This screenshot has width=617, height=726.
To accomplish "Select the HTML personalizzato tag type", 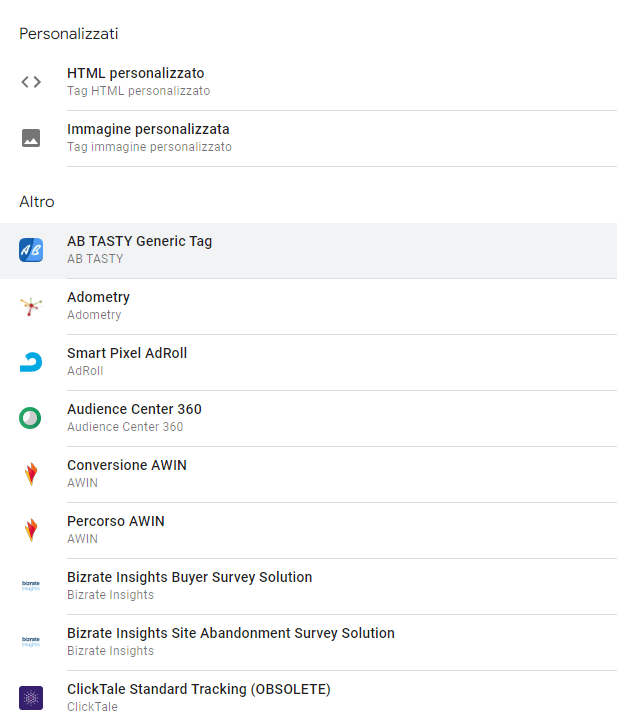I will [308, 82].
